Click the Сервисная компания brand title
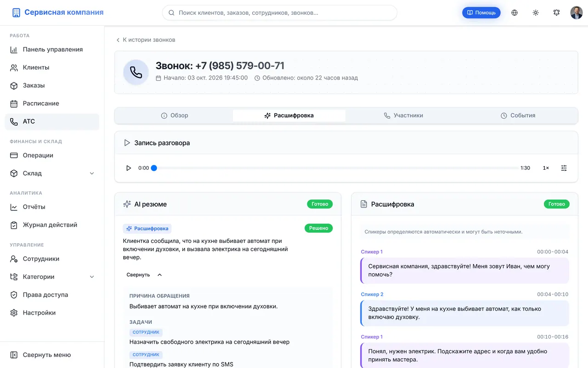 [64, 12]
